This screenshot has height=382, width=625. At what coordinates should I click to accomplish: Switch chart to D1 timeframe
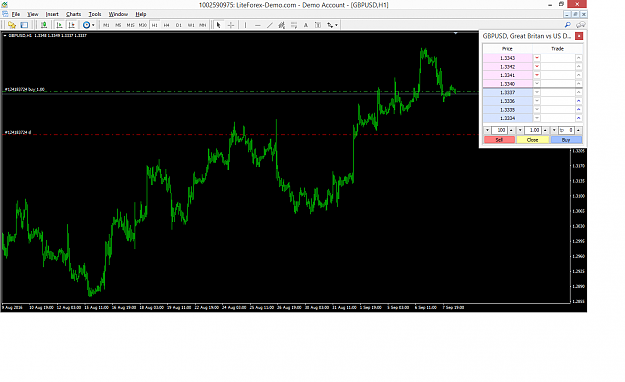point(179,25)
